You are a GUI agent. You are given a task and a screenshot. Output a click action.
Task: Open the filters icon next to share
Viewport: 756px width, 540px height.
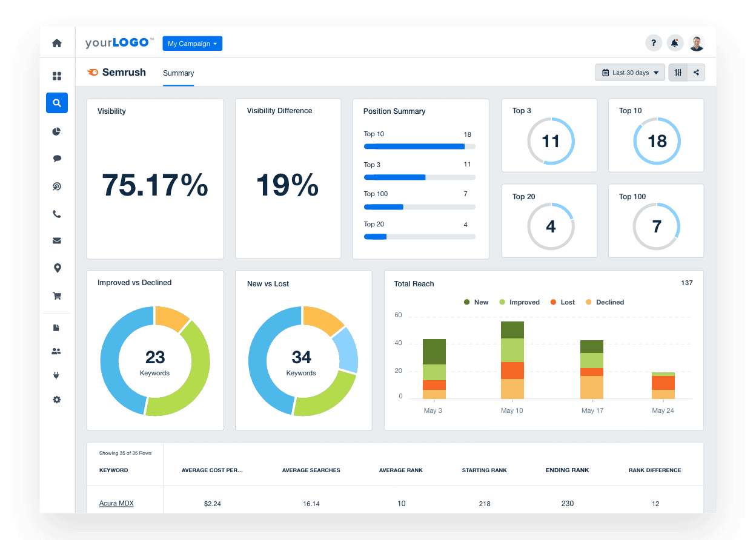[678, 72]
